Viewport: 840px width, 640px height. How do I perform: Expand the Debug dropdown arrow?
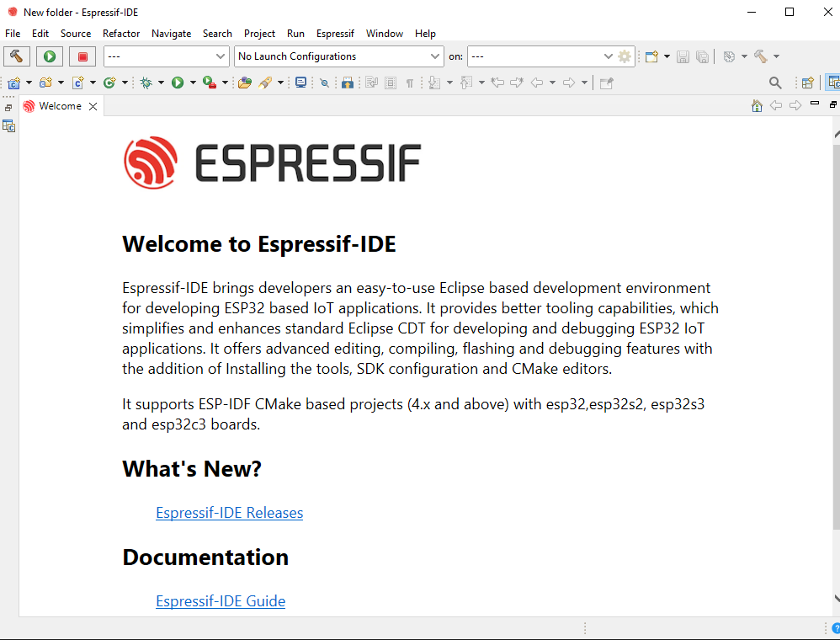(x=161, y=83)
